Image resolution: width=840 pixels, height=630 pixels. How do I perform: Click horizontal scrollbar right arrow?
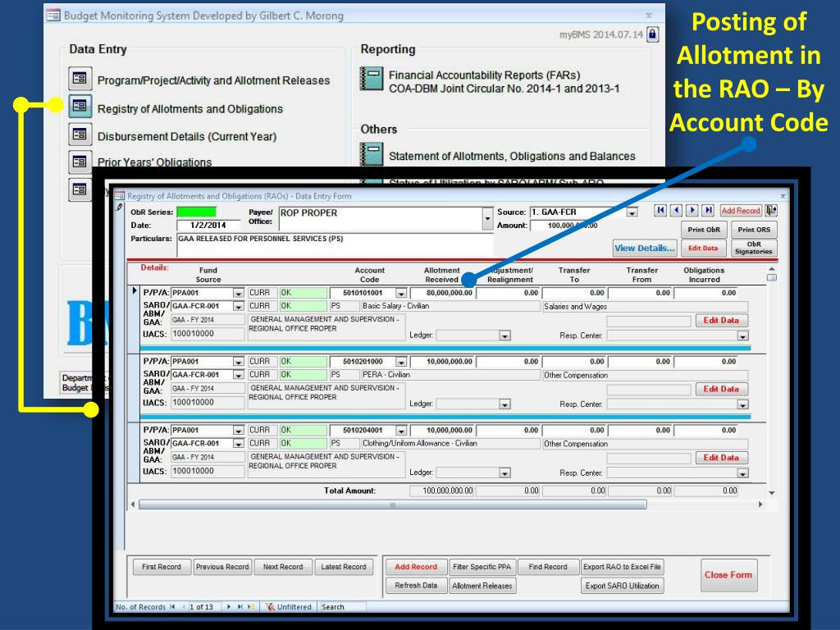[760, 504]
